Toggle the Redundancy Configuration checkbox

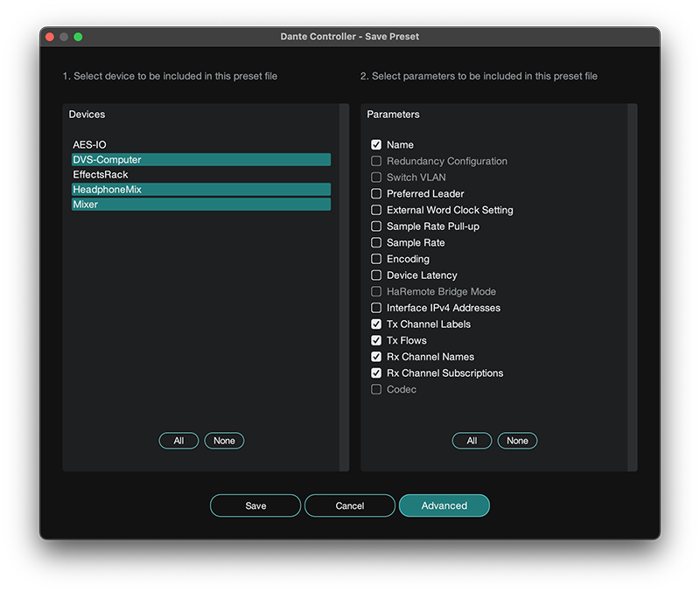tap(376, 161)
